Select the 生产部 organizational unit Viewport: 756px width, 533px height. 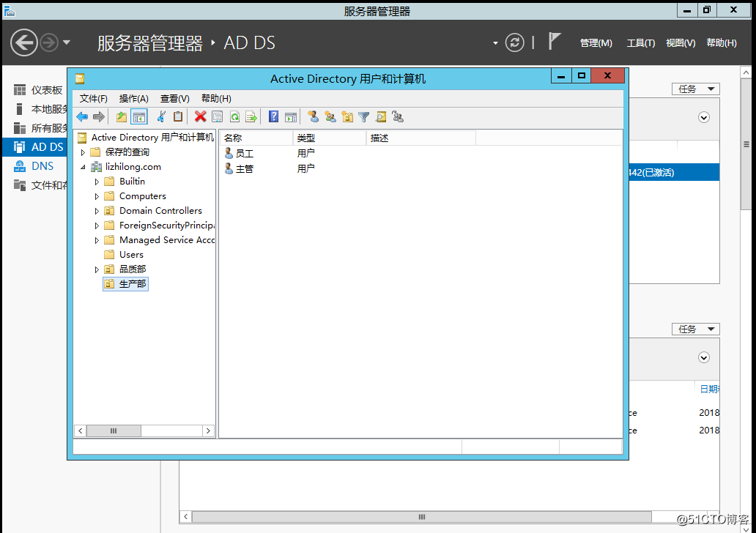[126, 284]
